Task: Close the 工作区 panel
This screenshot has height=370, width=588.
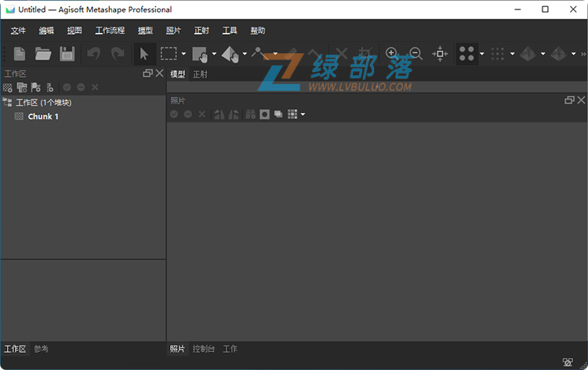Action: pos(160,73)
